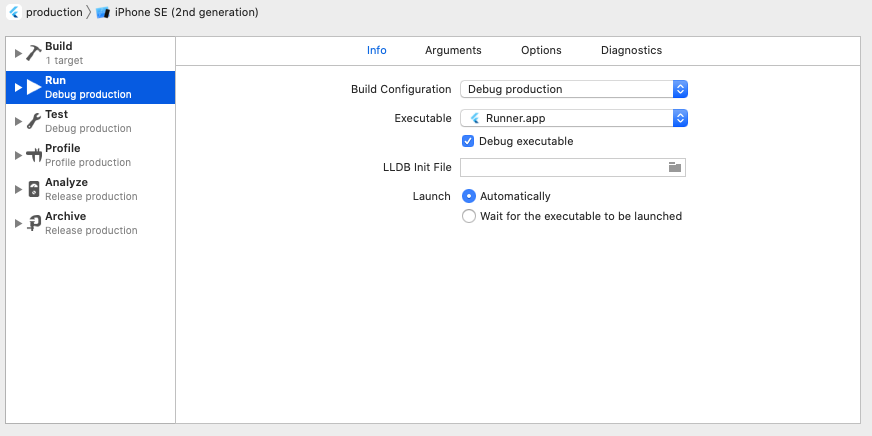
Task: Expand the Build disclosure triangle
Action: tap(18, 53)
